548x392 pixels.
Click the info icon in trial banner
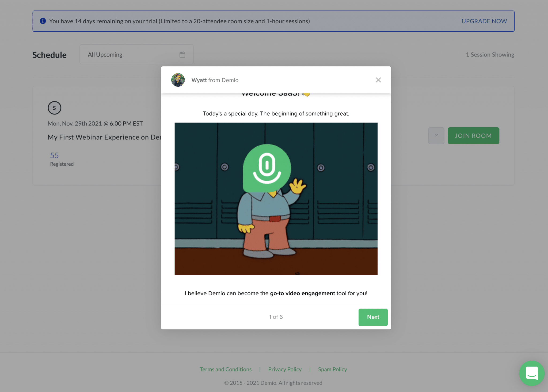[x=43, y=21]
